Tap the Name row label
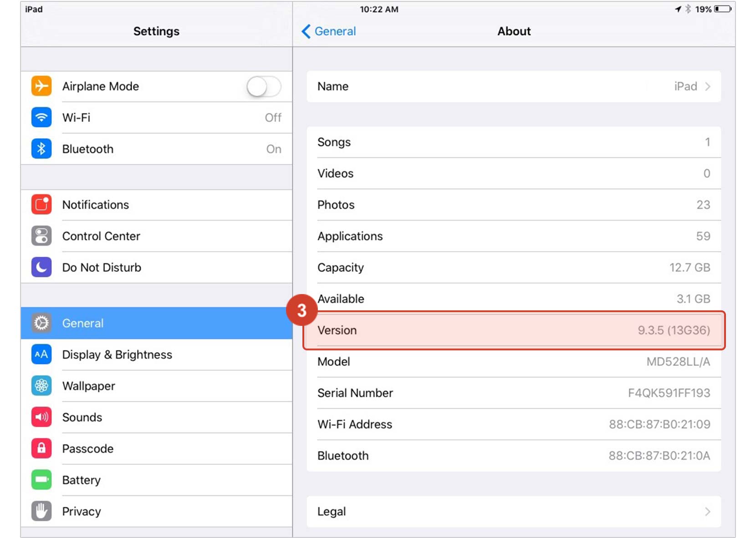Viewport: 756px width, 538px height. (x=333, y=86)
